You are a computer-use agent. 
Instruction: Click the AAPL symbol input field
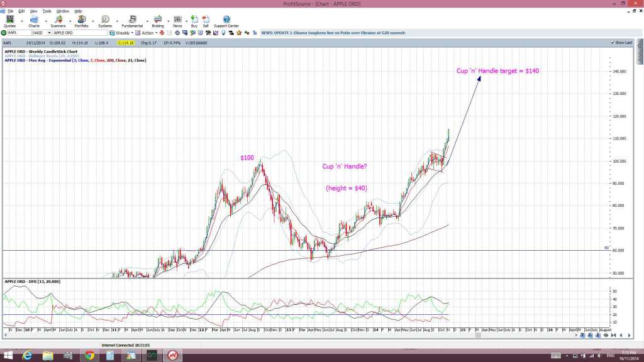pyautogui.click(x=19, y=33)
